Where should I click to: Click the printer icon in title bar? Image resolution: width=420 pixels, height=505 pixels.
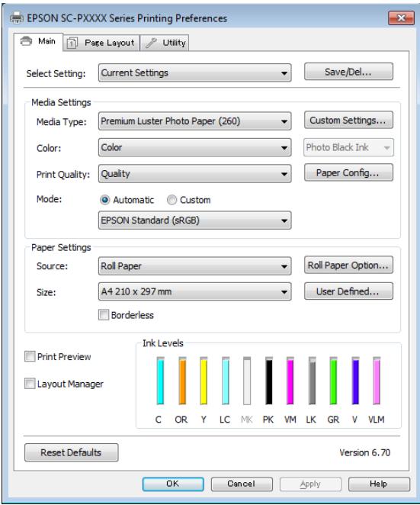coord(17,18)
